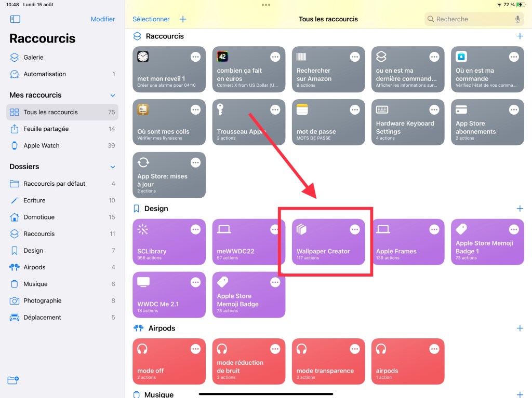Open the three-dot menu on Wallpaper Creator
The image size is (532, 398).
pyautogui.click(x=355, y=229)
